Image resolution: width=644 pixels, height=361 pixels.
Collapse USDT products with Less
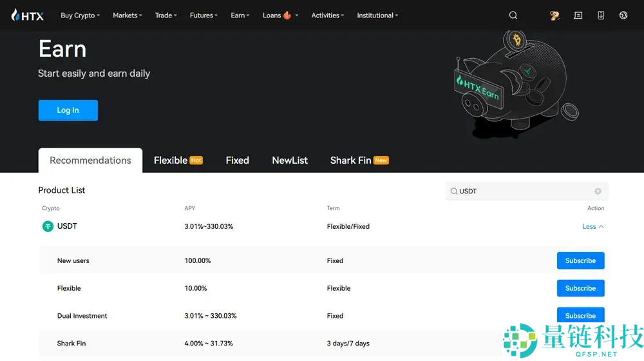click(x=592, y=227)
